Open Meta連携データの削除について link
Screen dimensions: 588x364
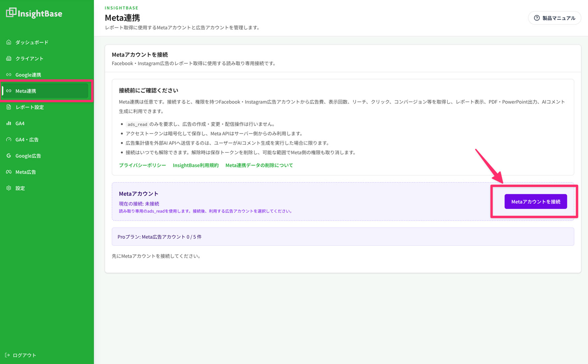click(x=259, y=165)
